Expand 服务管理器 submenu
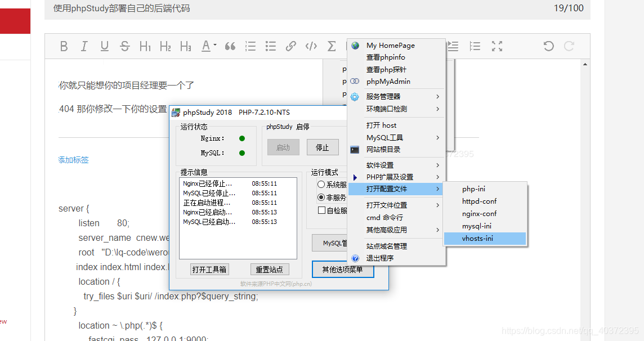Viewport: 644px width, 341px height. click(396, 96)
